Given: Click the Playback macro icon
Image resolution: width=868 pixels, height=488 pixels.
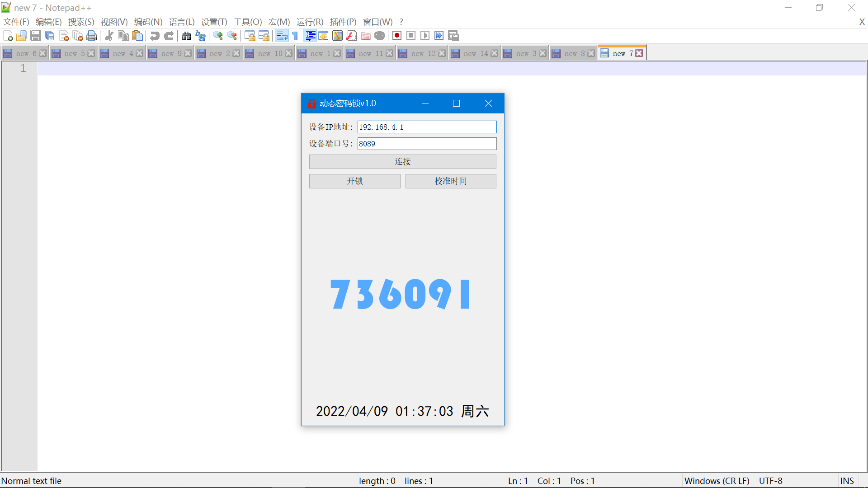Looking at the screenshot, I should click(425, 36).
